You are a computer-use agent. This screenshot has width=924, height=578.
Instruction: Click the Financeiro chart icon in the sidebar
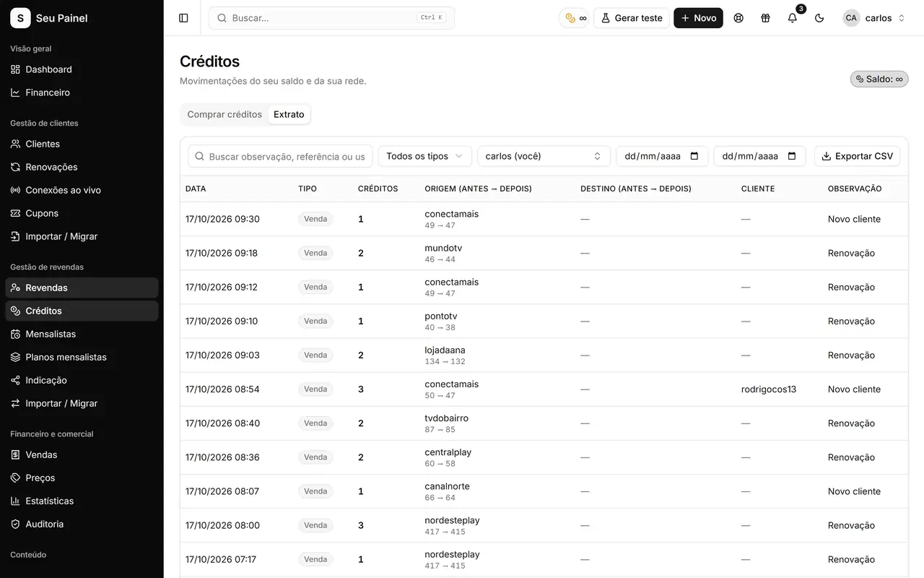[15, 92]
